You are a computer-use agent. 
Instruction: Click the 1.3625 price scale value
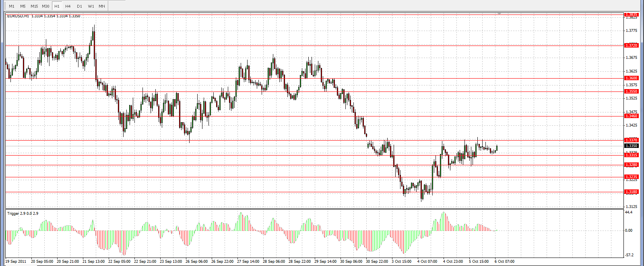coord(632,71)
